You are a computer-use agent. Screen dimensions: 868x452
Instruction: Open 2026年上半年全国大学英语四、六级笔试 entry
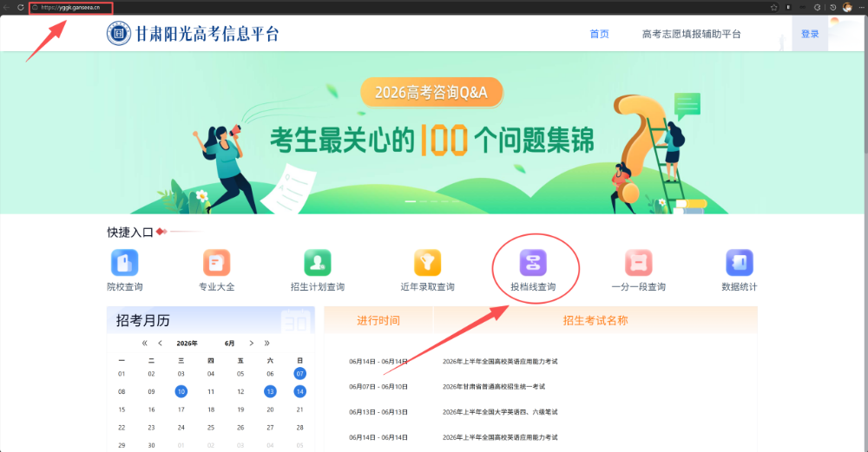[500, 411]
